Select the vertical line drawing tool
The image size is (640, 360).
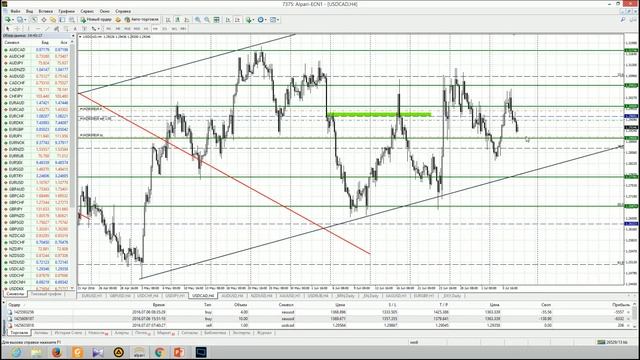[x=28, y=29]
